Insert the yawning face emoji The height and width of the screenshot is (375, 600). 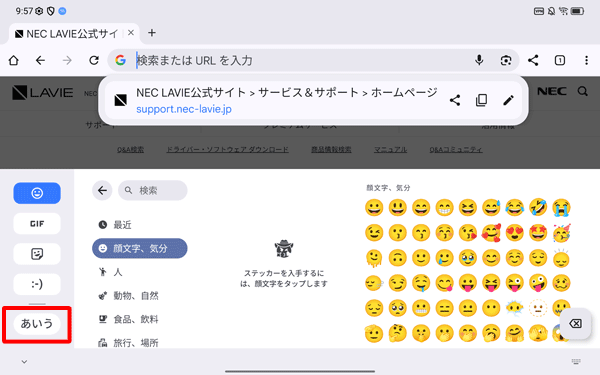(491, 333)
